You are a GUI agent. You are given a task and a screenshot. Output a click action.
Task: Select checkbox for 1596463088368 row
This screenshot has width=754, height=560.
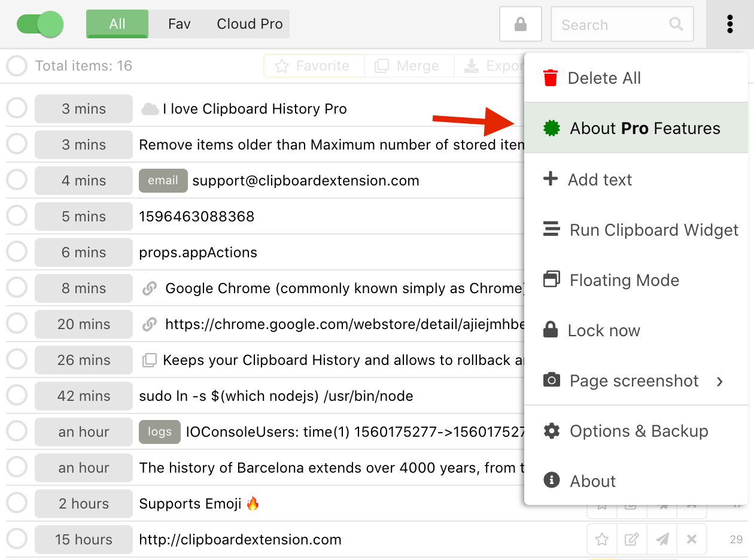[x=17, y=217]
